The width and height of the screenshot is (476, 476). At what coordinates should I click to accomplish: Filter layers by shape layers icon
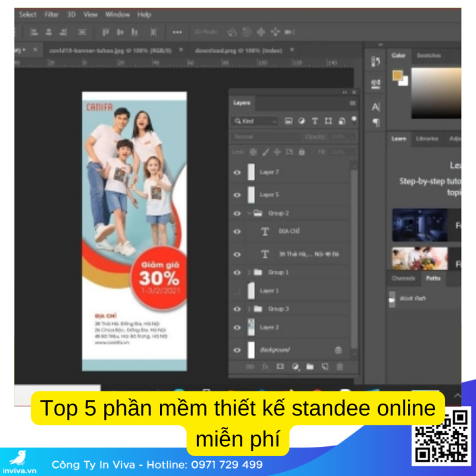tap(328, 121)
